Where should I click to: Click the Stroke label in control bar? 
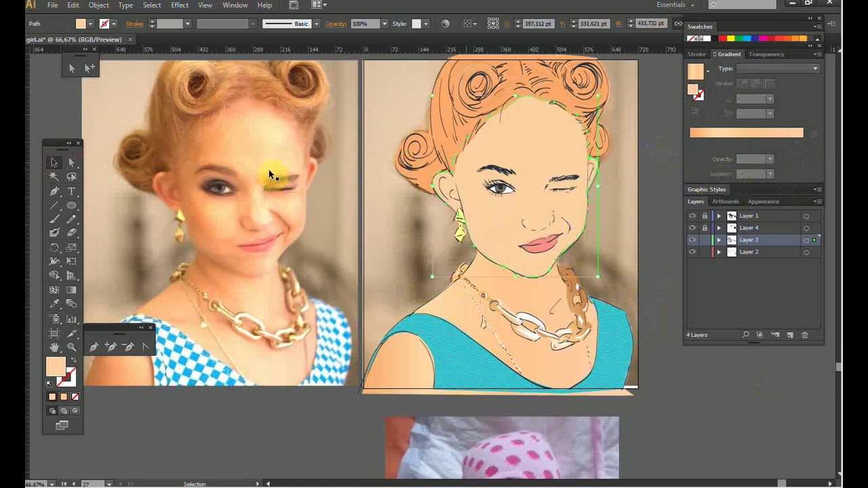pos(134,24)
